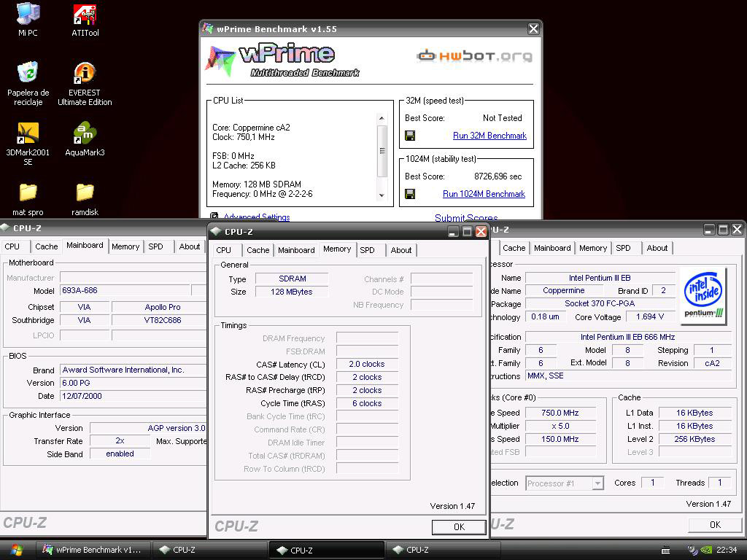Launch ATITool from the desktop
This screenshot has height=560, width=747.
(85, 20)
